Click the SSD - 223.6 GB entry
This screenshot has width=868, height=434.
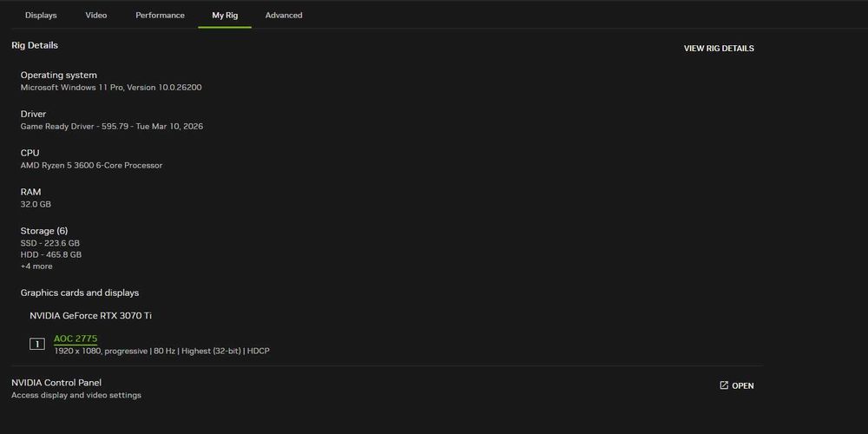pos(50,243)
